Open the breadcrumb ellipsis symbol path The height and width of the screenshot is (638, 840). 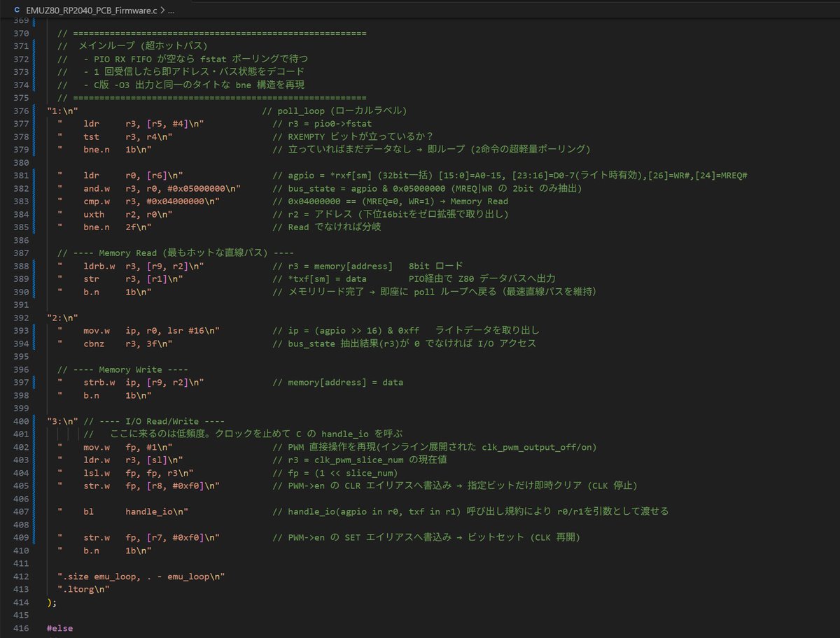point(172,12)
